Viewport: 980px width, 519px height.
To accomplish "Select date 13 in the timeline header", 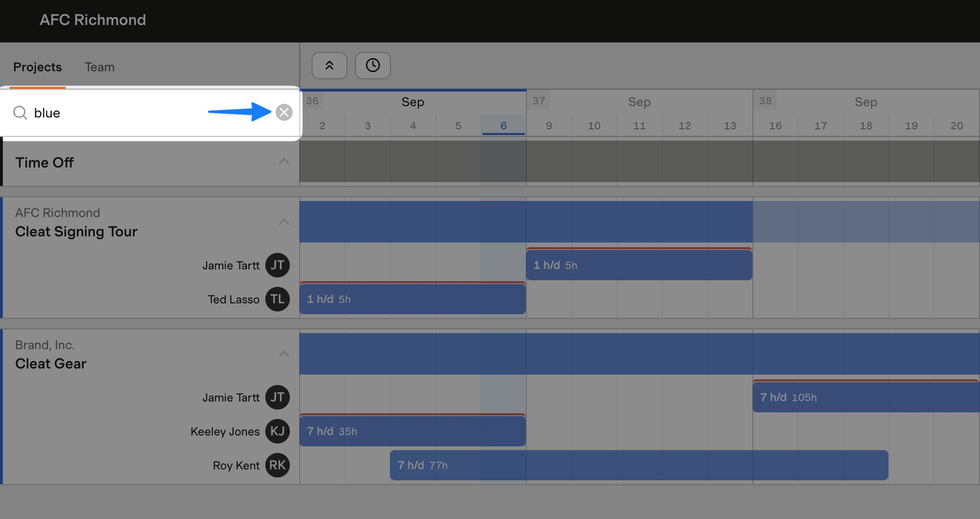I will (x=730, y=126).
